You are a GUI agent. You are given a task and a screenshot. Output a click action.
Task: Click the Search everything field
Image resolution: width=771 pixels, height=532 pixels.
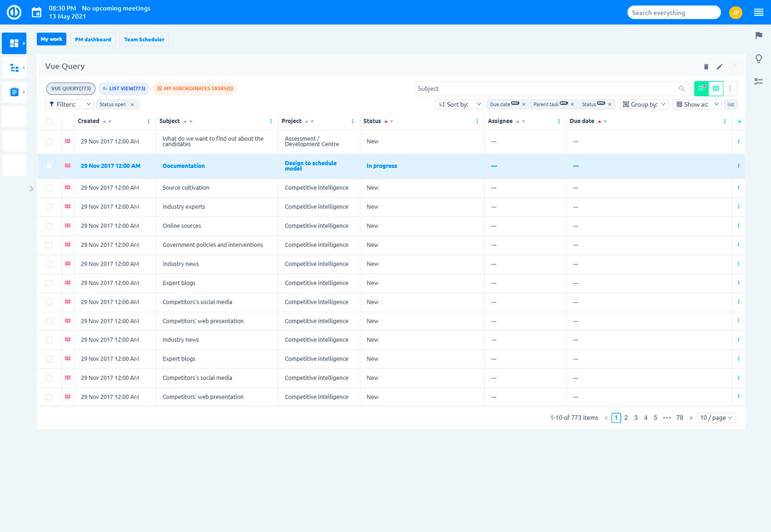coord(673,12)
